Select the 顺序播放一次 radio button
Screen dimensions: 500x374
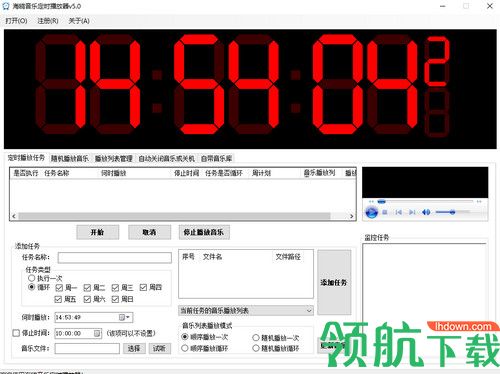pyautogui.click(x=185, y=337)
